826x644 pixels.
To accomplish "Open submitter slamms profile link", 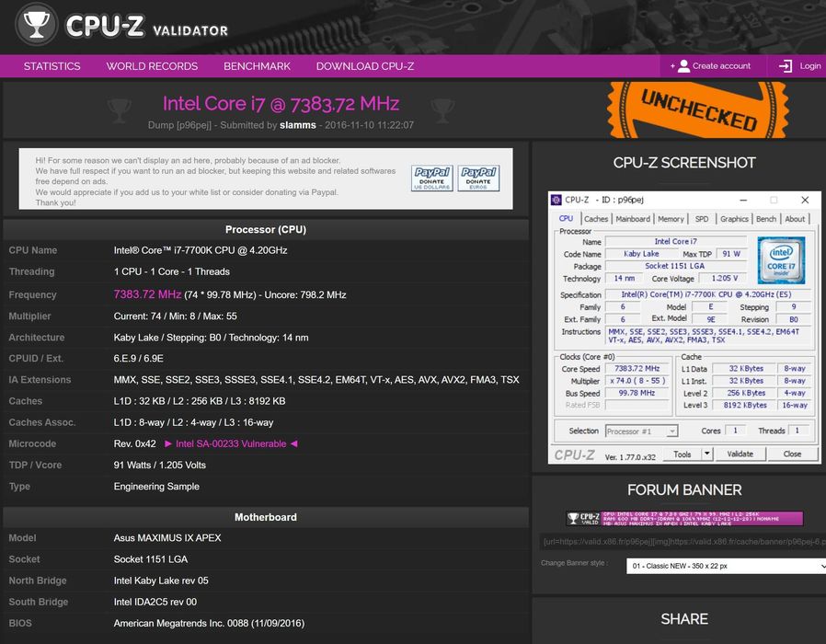I will pyautogui.click(x=298, y=125).
